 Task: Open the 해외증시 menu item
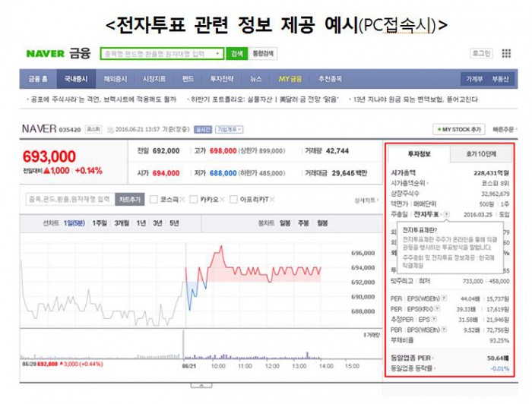tap(117, 79)
